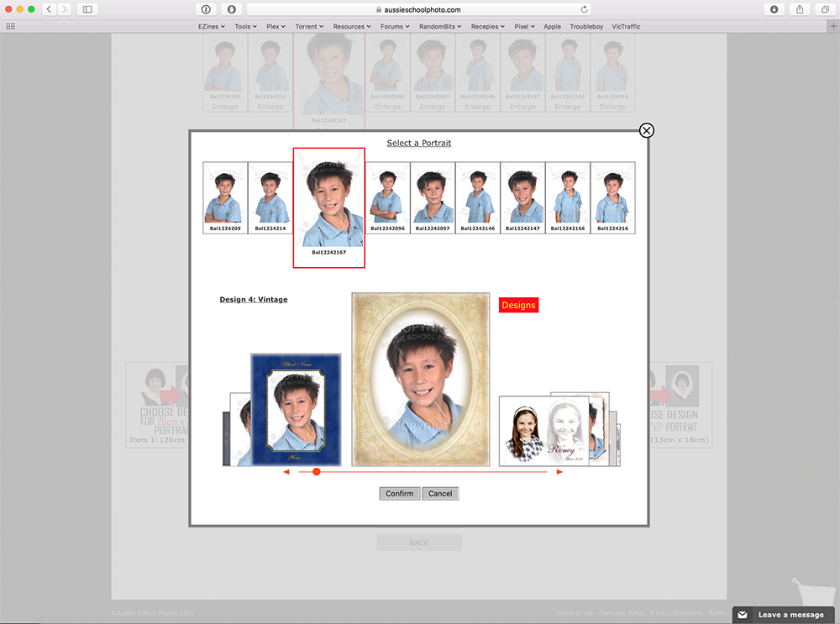Open the VicTraffic bookmark
840x624 pixels.
pos(626,26)
